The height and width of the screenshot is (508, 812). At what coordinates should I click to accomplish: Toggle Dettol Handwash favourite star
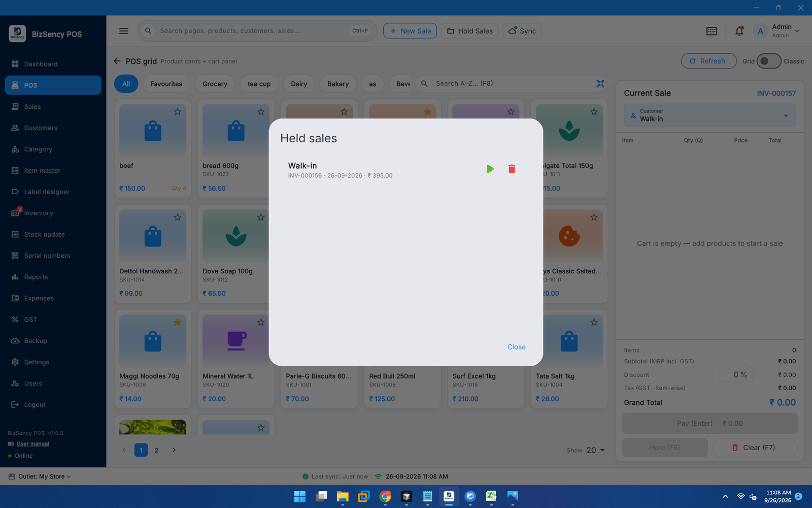point(178,217)
